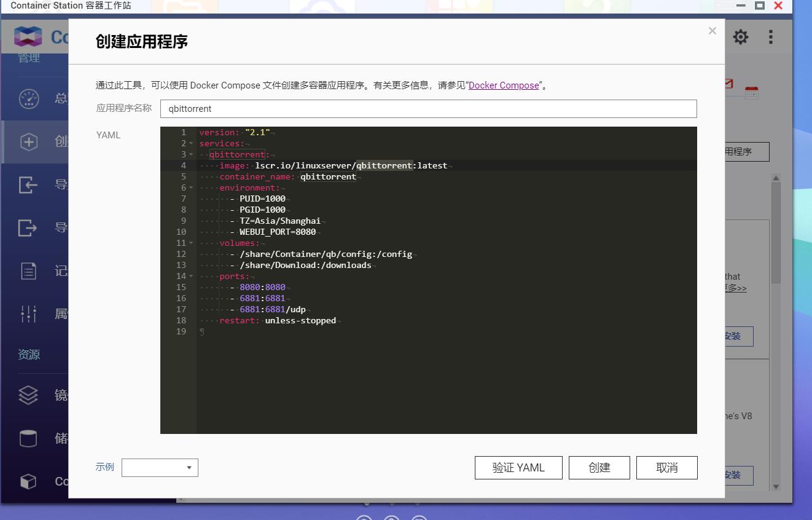Open the 记录 logs icon
This screenshot has width=812, height=520.
(28, 271)
